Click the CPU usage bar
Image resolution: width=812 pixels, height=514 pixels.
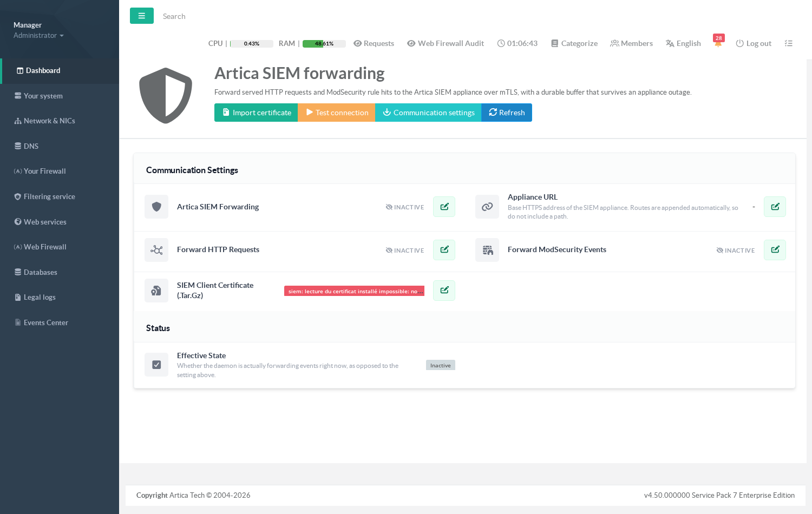tap(252, 44)
